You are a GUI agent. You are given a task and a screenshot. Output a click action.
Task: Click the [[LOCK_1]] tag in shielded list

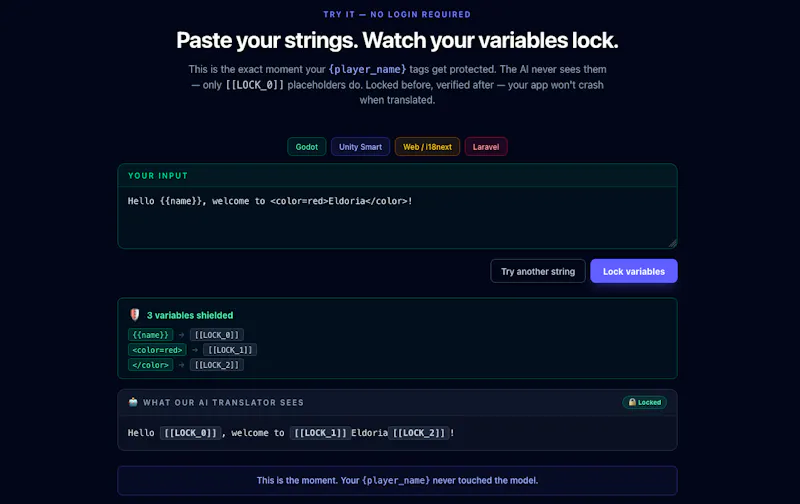(x=230, y=350)
